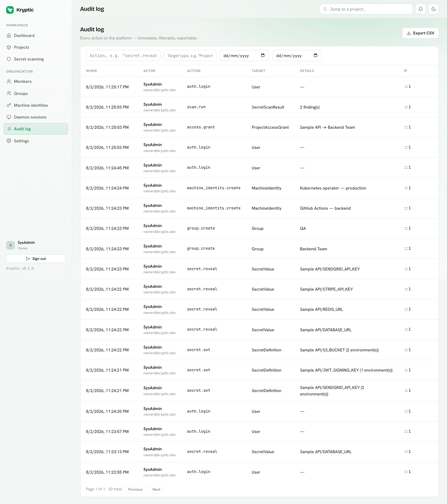Screen dimensions: 447x504
Task: Open the start date calendar picker
Action: [263, 56]
